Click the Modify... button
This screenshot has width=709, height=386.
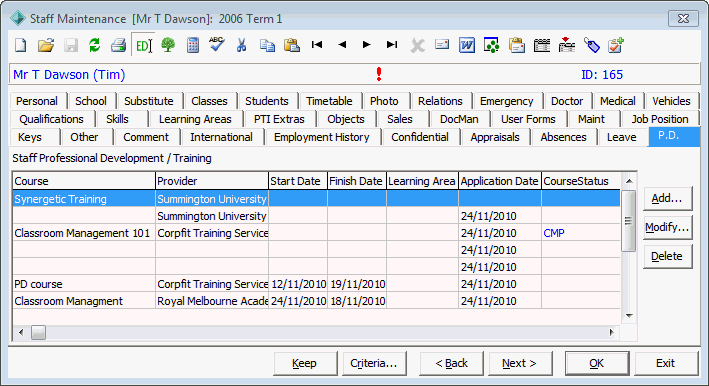coord(667,227)
